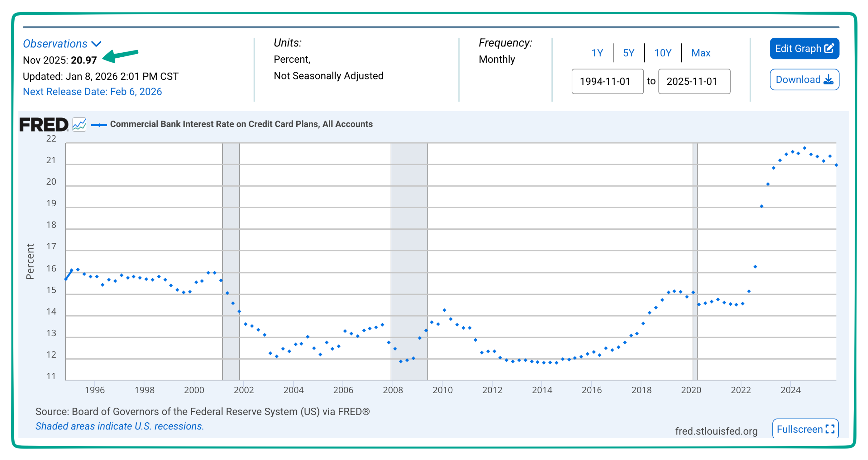Click the start date field showing 1994-11-01
This screenshot has height=460, width=868.
[x=608, y=81]
